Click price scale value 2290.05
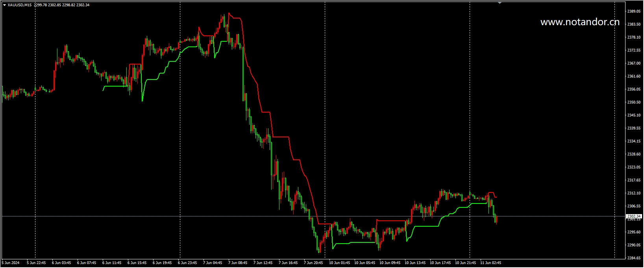This screenshot has width=644, height=268. [x=634, y=245]
